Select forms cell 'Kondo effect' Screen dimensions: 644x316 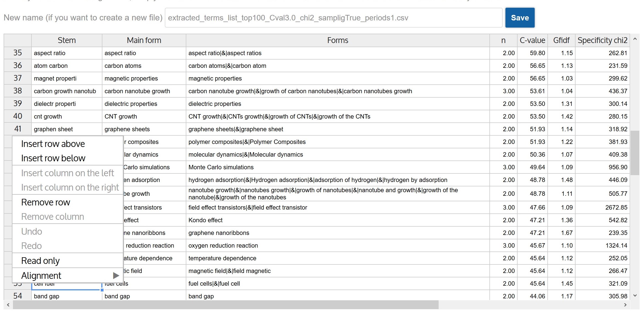(x=338, y=220)
